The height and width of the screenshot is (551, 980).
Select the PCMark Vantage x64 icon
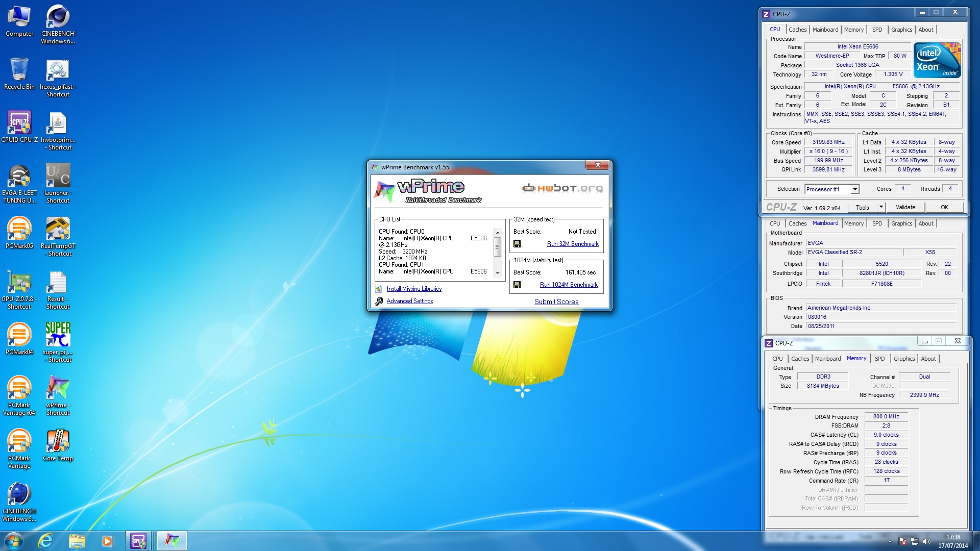click(x=19, y=396)
